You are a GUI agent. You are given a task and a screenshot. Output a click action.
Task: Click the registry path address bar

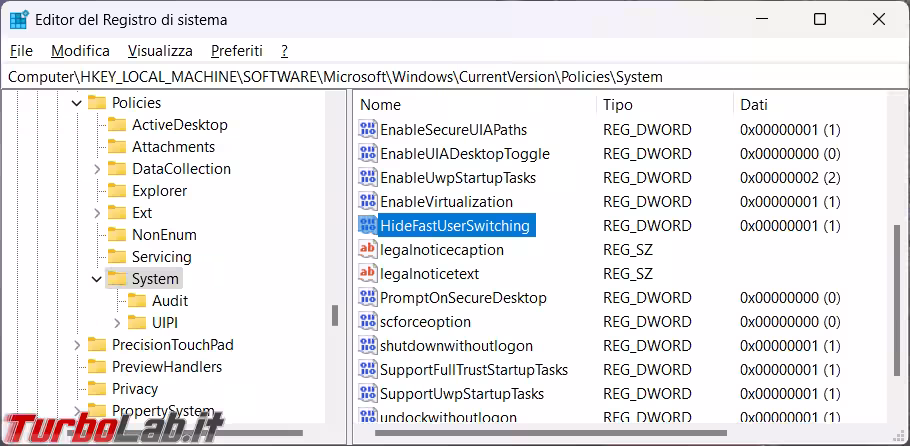[x=450, y=76]
